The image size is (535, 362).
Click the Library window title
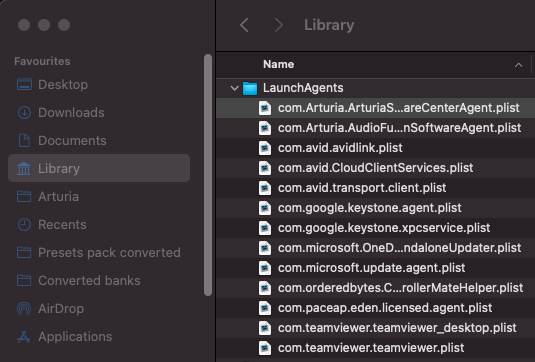329,25
